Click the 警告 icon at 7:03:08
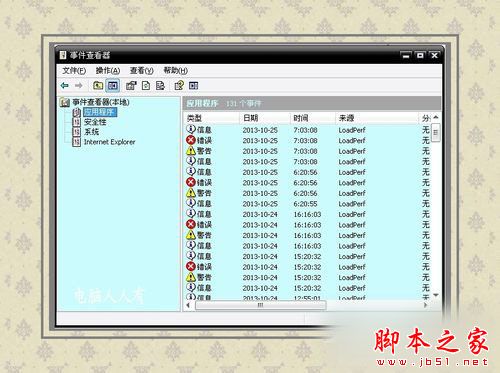This screenshot has height=373, width=500. 191,151
